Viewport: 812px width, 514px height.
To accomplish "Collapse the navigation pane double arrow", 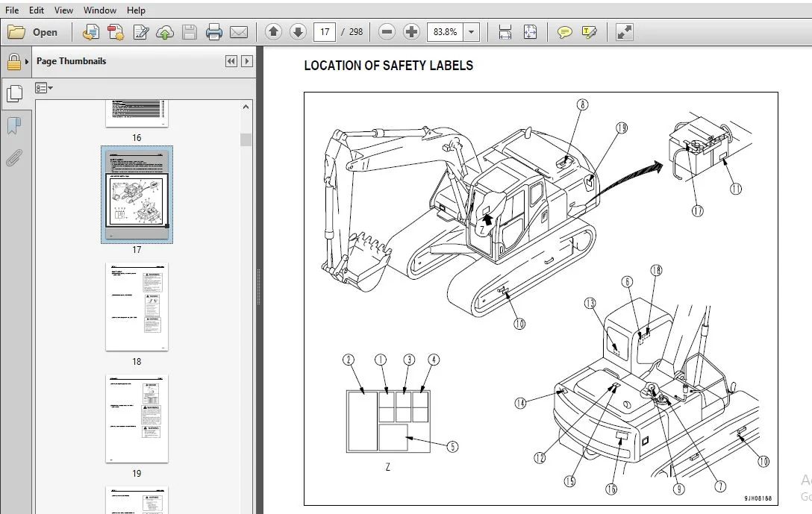I will coord(231,61).
